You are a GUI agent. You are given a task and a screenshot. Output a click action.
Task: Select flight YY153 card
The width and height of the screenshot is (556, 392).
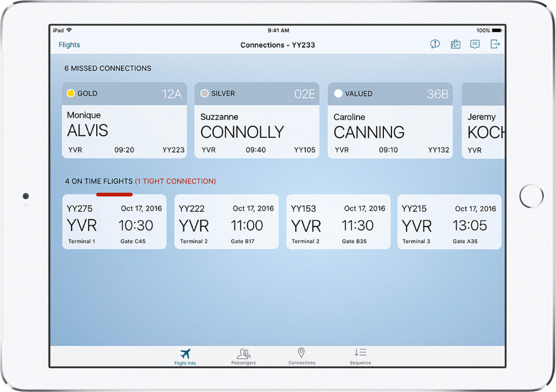(x=338, y=222)
